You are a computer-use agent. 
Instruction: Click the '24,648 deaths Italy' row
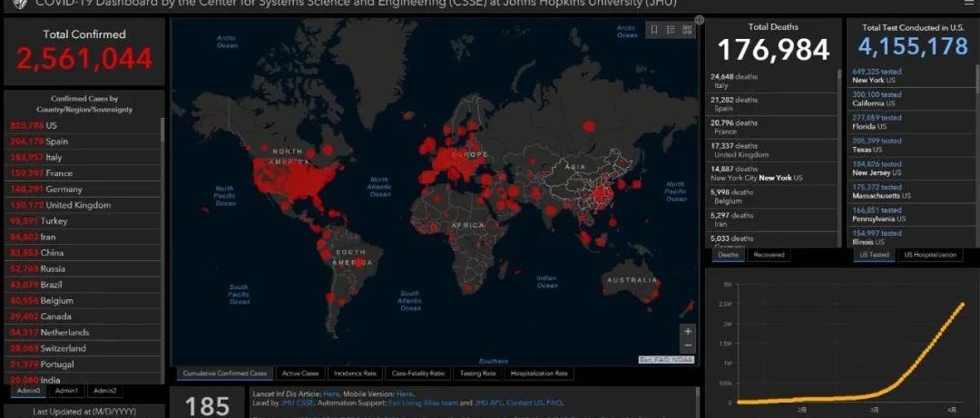(x=771, y=82)
